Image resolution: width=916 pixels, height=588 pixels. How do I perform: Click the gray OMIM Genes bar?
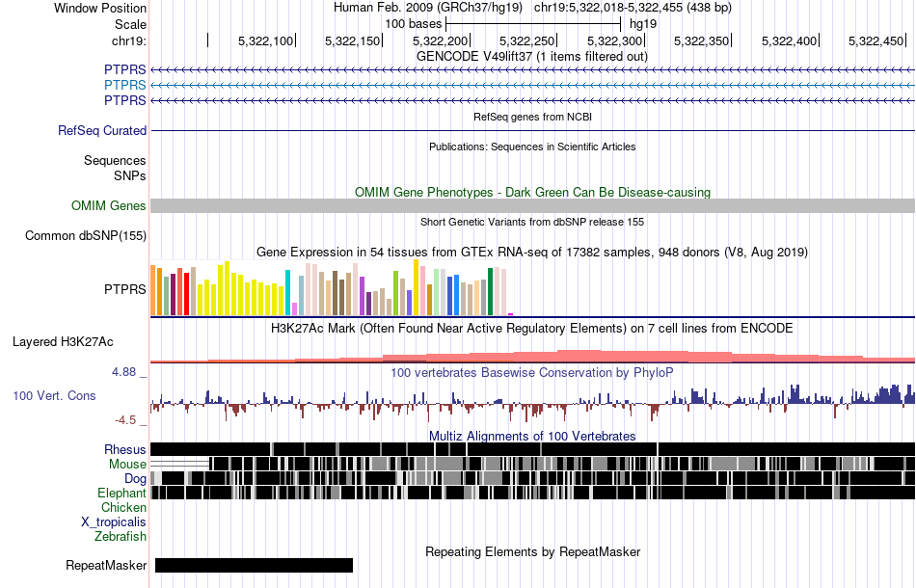point(533,205)
